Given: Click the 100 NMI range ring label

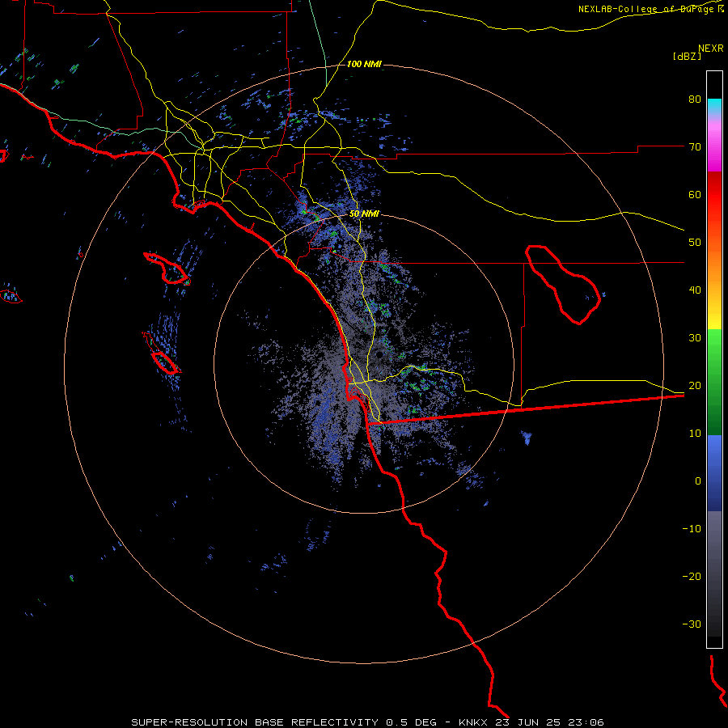Looking at the screenshot, I should click(364, 64).
